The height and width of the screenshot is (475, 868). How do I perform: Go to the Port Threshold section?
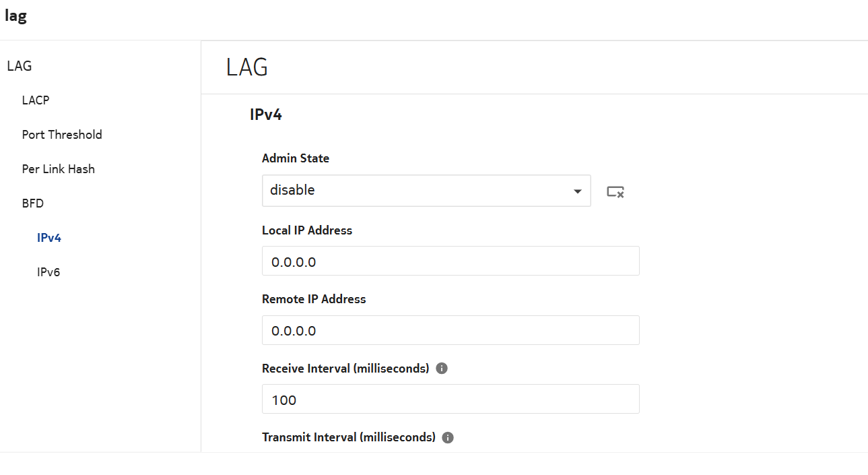[62, 135]
